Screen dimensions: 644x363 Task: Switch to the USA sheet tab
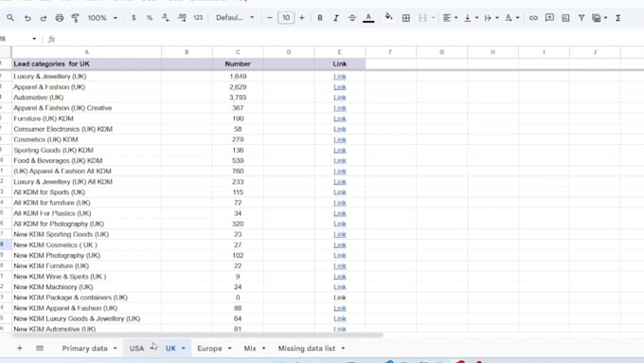pos(136,348)
